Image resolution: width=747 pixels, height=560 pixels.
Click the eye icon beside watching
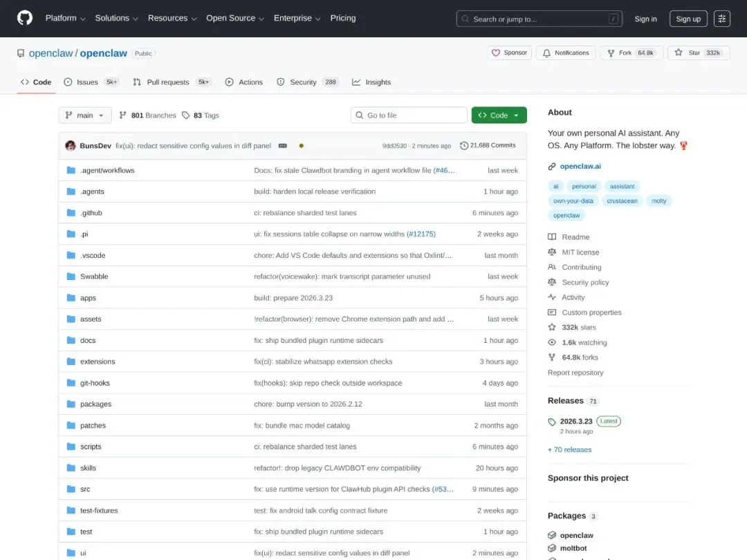click(552, 342)
